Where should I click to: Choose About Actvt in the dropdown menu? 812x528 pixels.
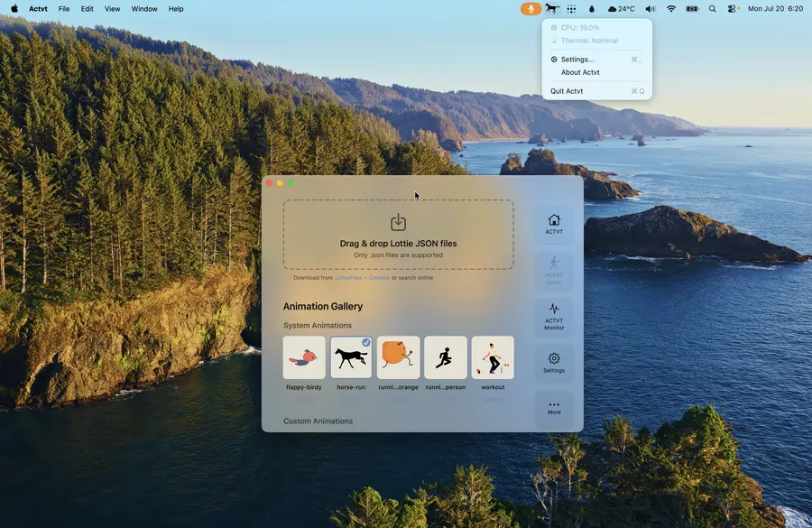pyautogui.click(x=597, y=72)
